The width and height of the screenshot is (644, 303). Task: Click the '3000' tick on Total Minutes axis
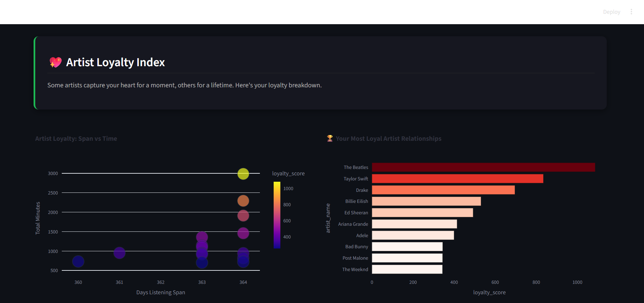click(53, 173)
